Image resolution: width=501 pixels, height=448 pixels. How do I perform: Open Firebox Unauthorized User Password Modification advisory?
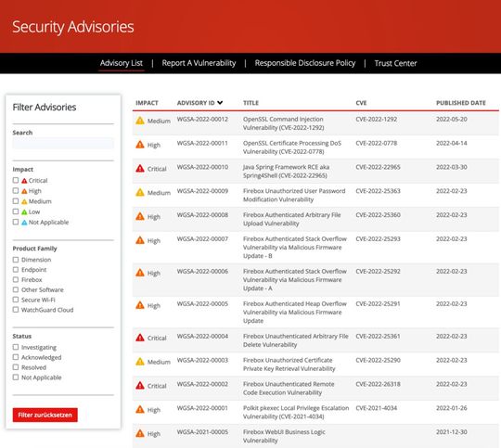(294, 195)
